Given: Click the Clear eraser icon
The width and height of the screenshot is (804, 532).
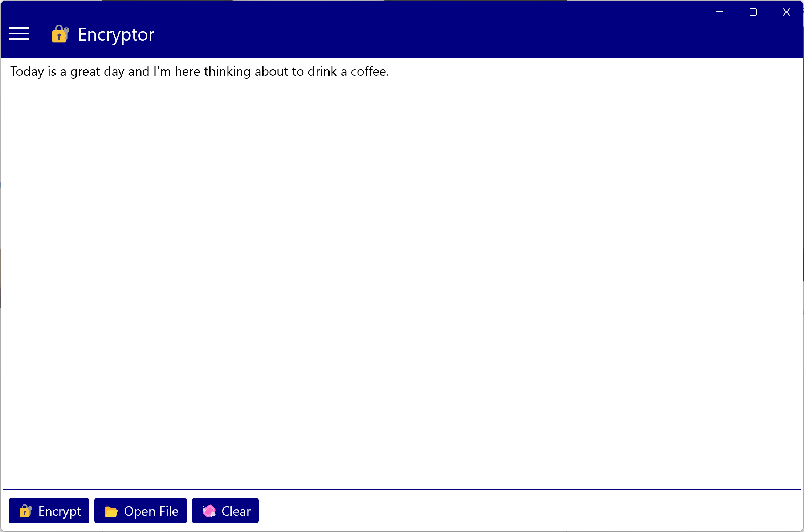Looking at the screenshot, I should click(208, 511).
